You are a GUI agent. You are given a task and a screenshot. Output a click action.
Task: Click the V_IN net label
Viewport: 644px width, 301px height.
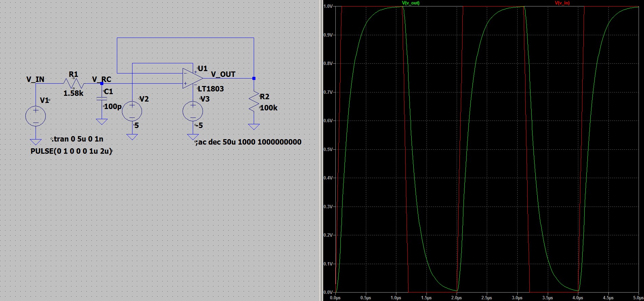pyautogui.click(x=35, y=79)
